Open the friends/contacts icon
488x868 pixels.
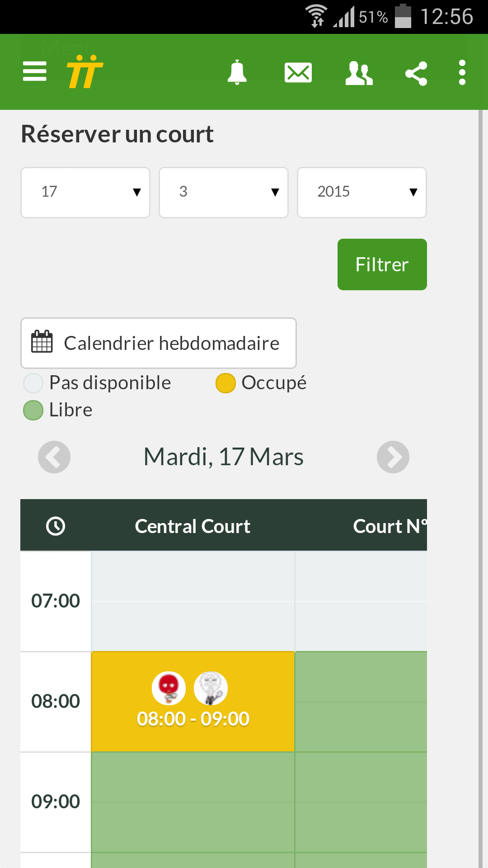pyautogui.click(x=359, y=73)
